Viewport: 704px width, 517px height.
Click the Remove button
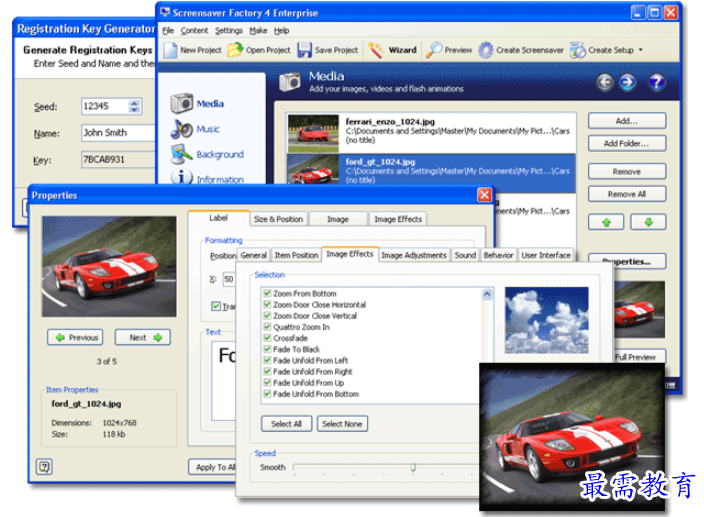pos(627,171)
